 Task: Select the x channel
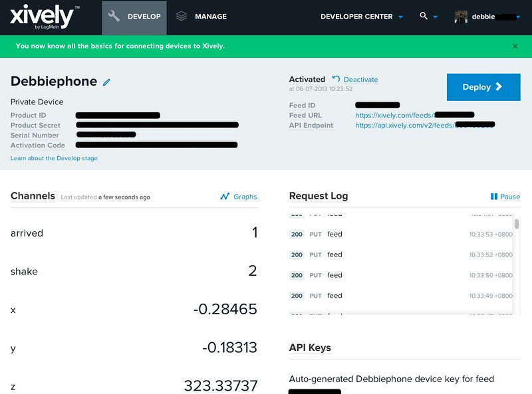(x=13, y=310)
